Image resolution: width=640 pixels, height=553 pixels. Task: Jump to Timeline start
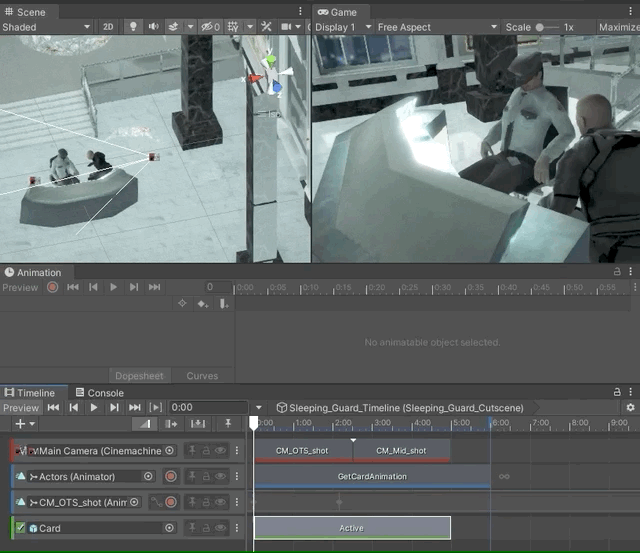[x=54, y=407]
